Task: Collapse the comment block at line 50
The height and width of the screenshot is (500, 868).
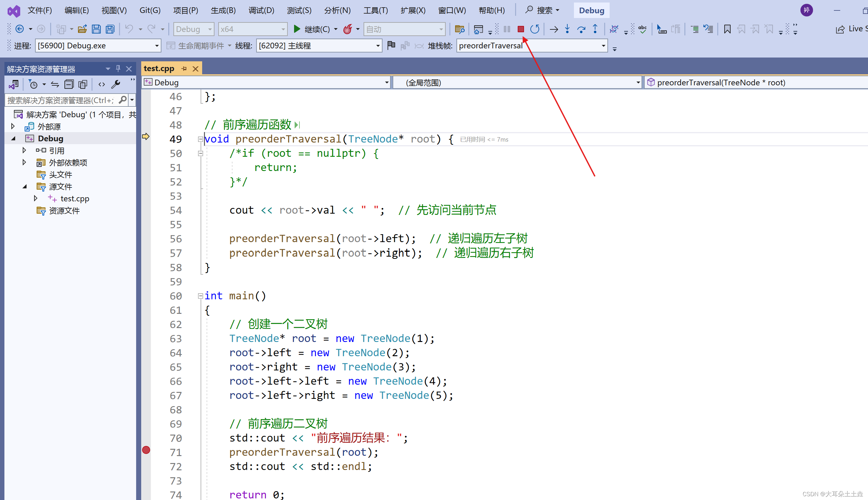Action: click(200, 154)
